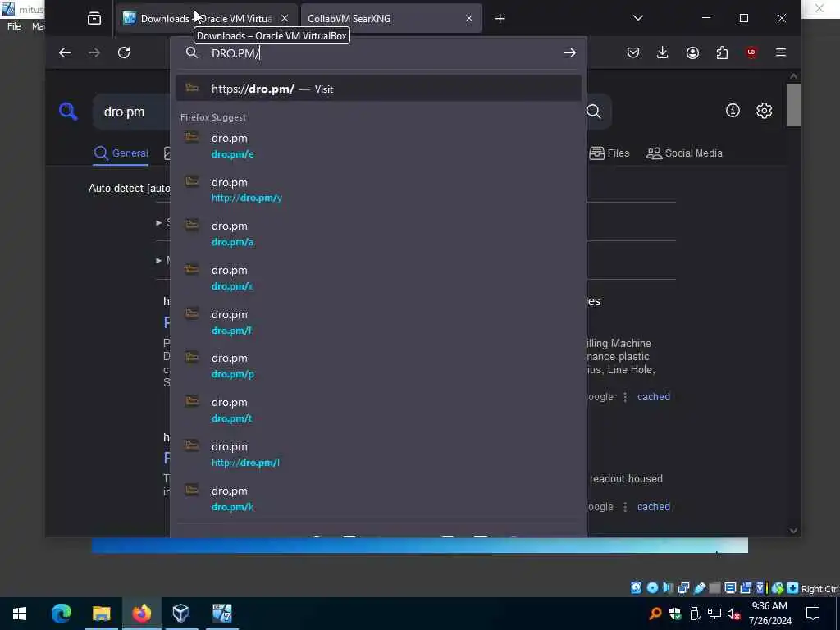Click the SearXNG search button magnifier
Viewport: 840px width, 630px height.
pos(594,112)
